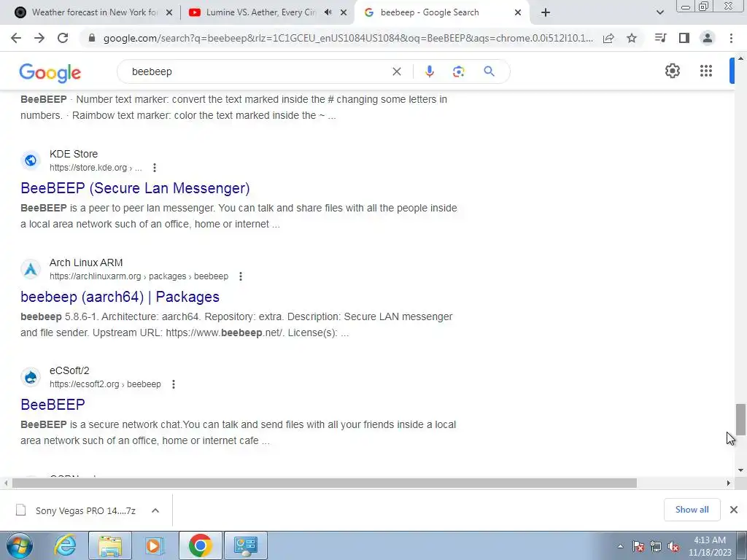Click eCSoft/2 favicon
747x560 pixels.
coord(31,377)
